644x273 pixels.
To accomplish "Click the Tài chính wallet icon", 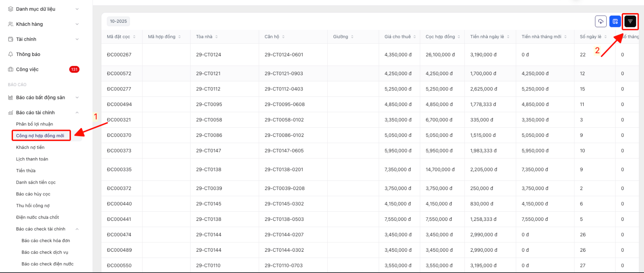I will (x=11, y=39).
